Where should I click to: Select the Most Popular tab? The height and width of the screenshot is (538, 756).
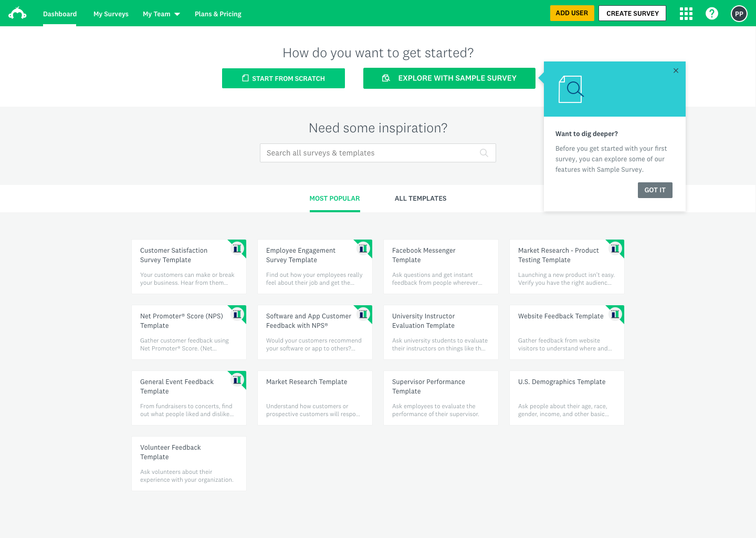coord(334,199)
